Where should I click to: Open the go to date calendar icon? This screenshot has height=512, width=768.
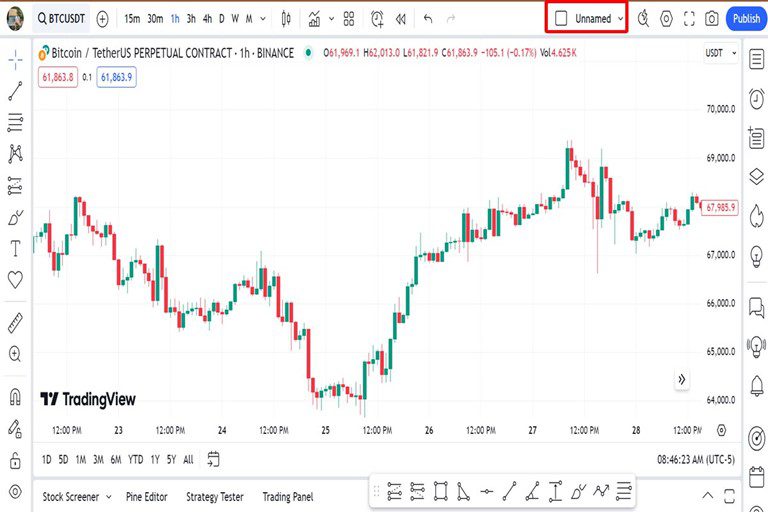tap(214, 460)
